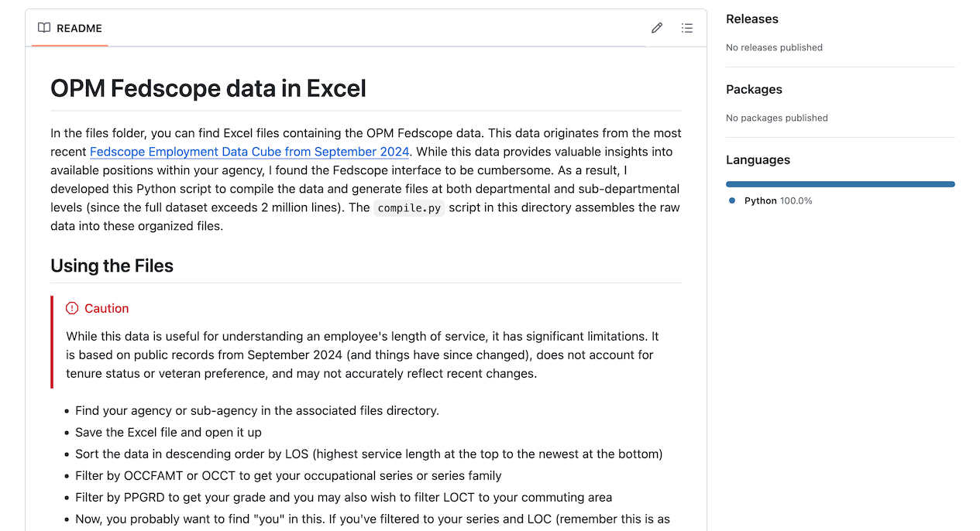
Task: Click the bullet about sorting by LOS
Action: tap(369, 454)
